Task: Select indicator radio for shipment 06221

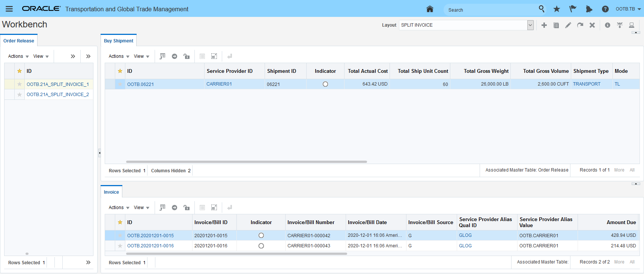Action: click(x=325, y=84)
